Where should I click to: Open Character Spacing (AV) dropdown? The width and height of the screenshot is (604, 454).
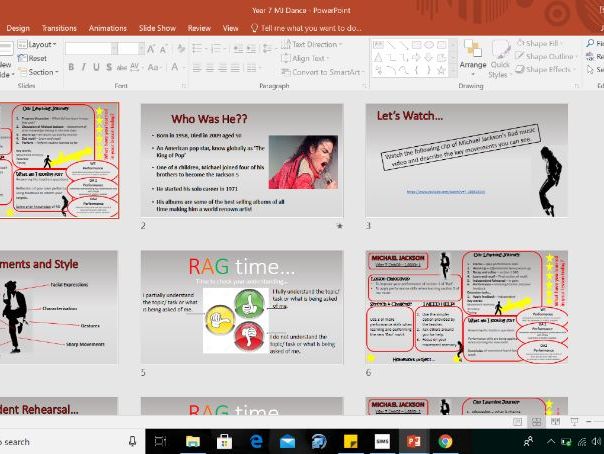135,67
